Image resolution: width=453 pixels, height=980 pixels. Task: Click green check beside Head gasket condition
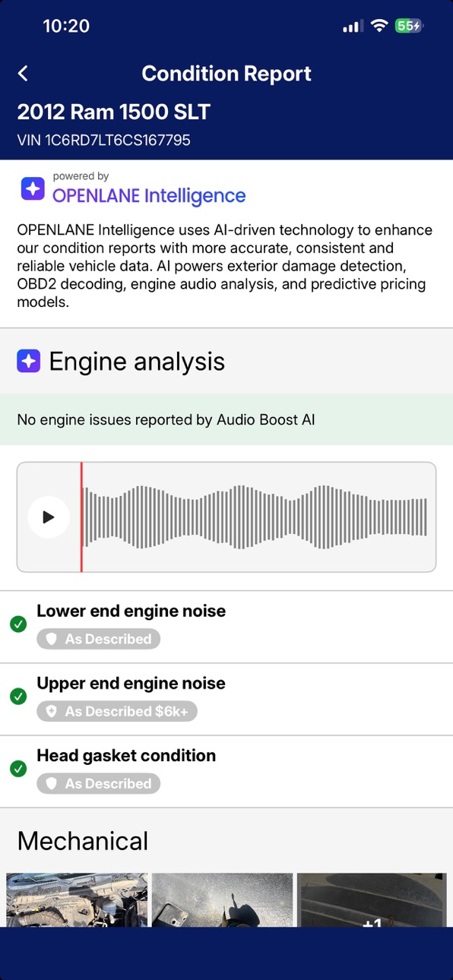click(x=18, y=769)
